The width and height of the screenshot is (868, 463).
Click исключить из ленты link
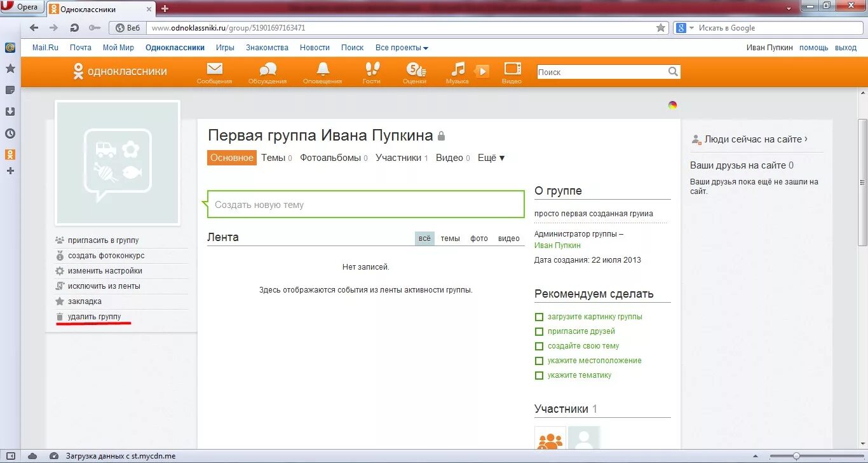[x=104, y=286]
